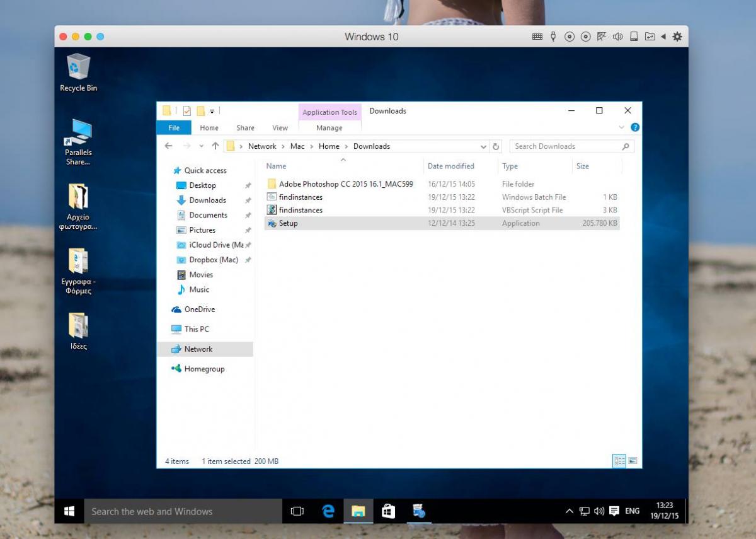Select the Ιδέες desktop folder
Image resolution: width=756 pixels, height=539 pixels.
(x=78, y=332)
